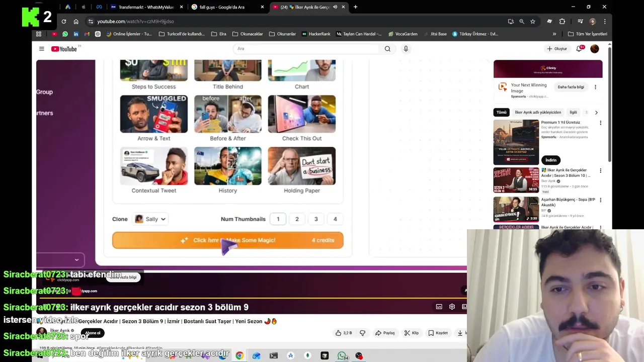This screenshot has width=644, height=362.
Task: Open the Turkcell'de kullandı bookmark folder
Action: pyautogui.click(x=182, y=34)
